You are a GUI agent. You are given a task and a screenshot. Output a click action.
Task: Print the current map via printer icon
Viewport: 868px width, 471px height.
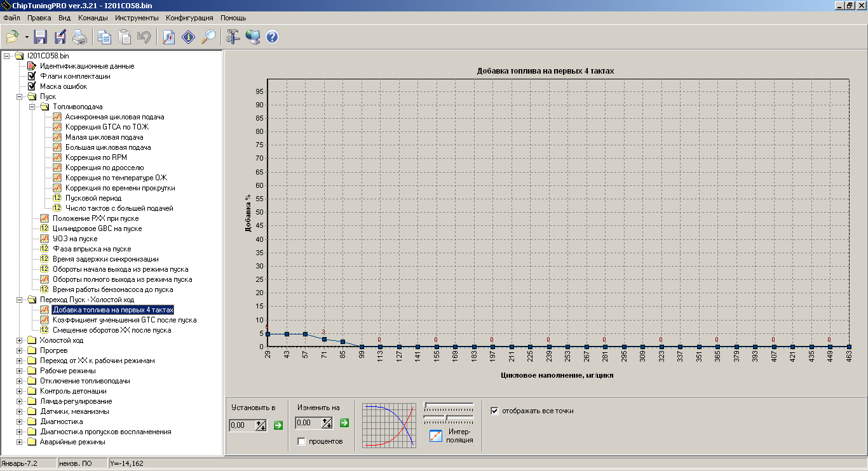tap(79, 37)
